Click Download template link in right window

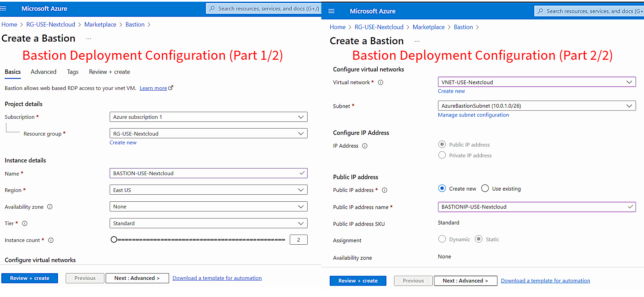(545, 281)
